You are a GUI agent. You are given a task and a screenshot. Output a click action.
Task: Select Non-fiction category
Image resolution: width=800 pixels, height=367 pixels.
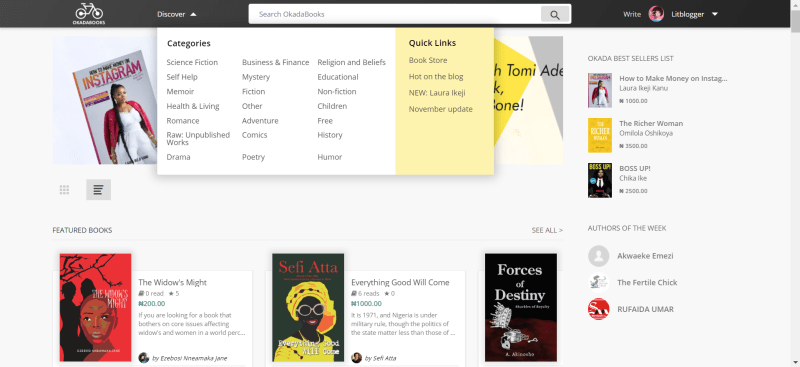(337, 92)
